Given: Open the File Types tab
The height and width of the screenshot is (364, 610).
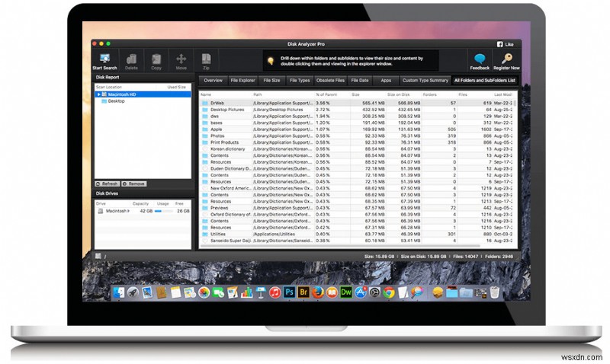Looking at the screenshot, I should [x=300, y=81].
